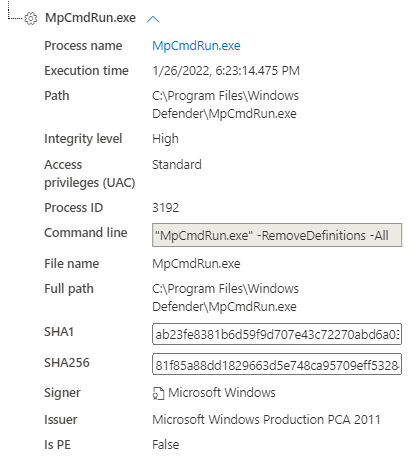The width and height of the screenshot is (408, 464).
Task: Click the Is PE value False
Action: click(165, 445)
